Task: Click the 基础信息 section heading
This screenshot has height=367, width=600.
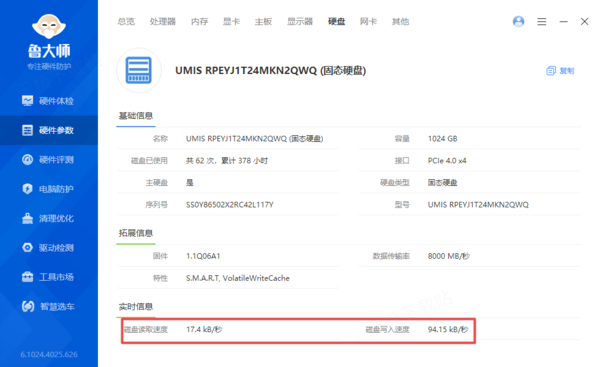Action: point(135,116)
